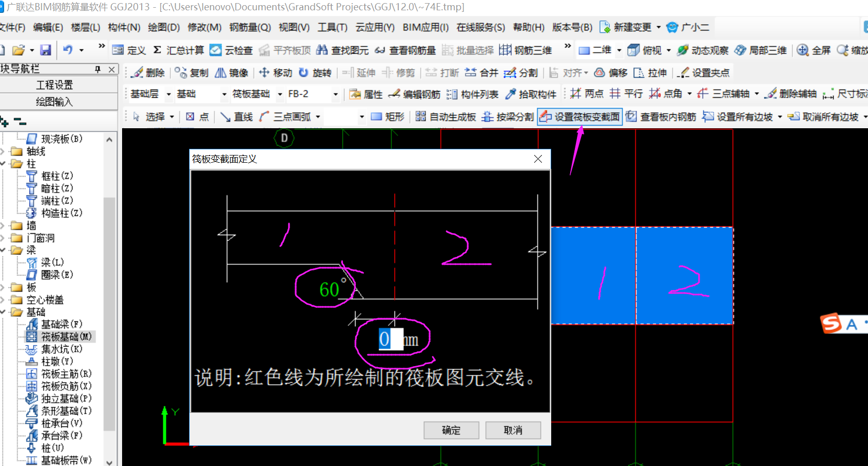
Task: Open the 筏板基础 component dropdown
Action: (280, 94)
